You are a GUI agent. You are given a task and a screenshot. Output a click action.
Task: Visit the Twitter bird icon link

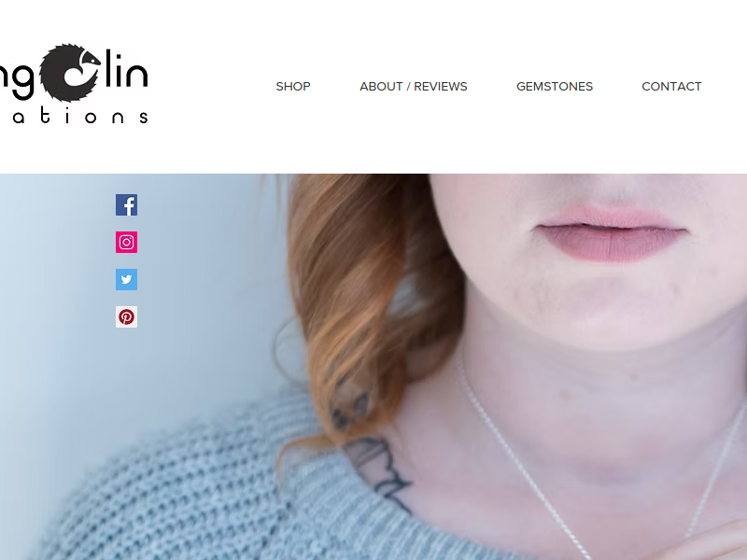[x=126, y=279]
